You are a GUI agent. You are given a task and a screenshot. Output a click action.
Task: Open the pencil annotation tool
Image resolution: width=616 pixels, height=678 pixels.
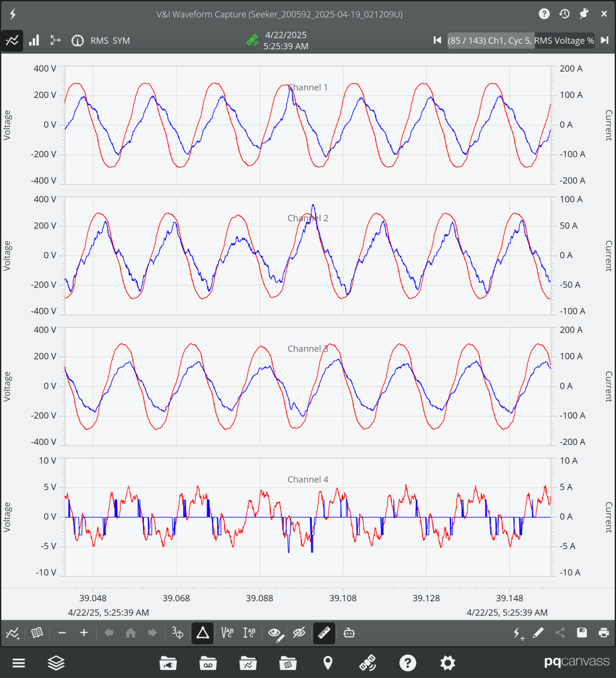pyautogui.click(x=538, y=633)
